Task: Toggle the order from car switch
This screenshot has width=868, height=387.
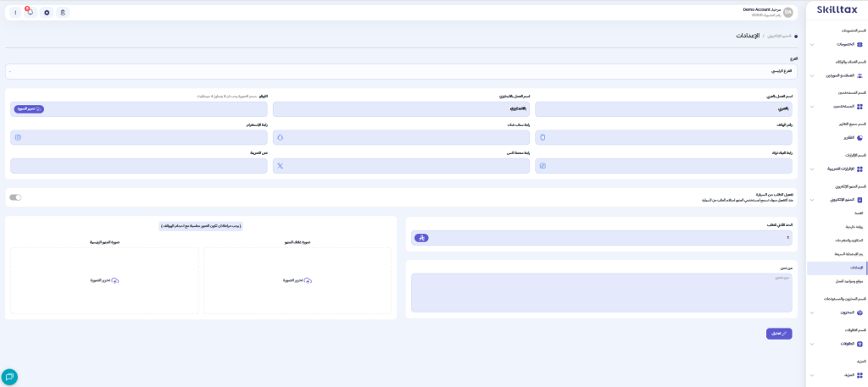Action: point(15,197)
